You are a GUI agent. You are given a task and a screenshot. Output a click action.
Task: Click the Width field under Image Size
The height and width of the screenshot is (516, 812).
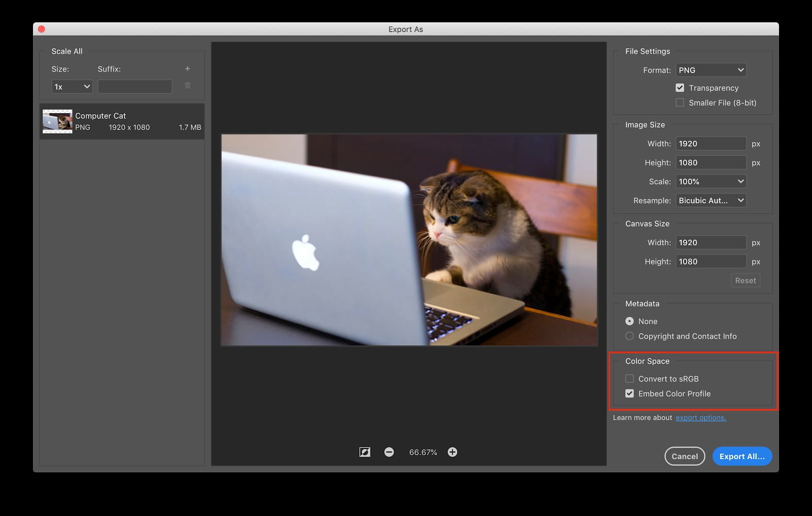(710, 143)
